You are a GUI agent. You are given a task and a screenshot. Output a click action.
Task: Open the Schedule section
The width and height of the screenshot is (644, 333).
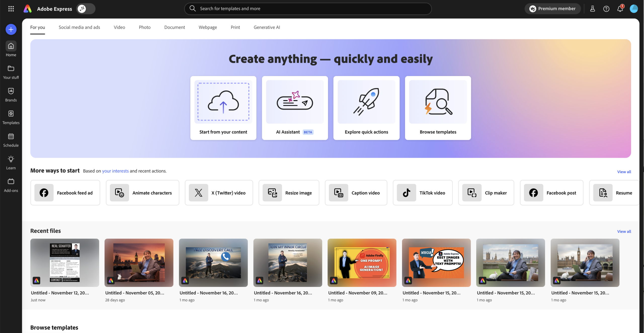pos(11,140)
